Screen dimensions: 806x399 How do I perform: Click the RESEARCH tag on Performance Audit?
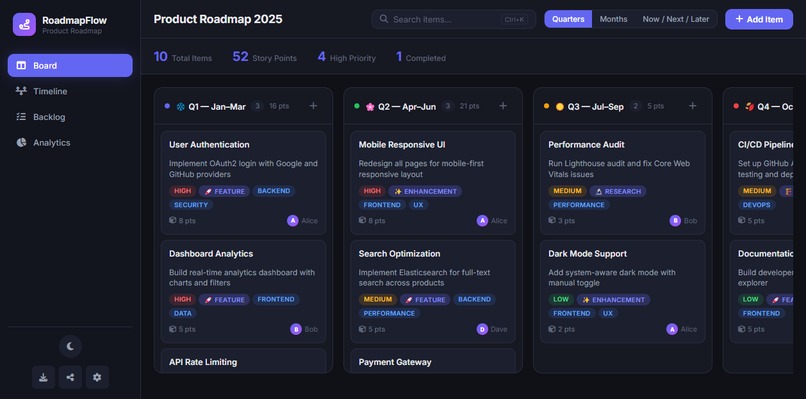coord(618,191)
